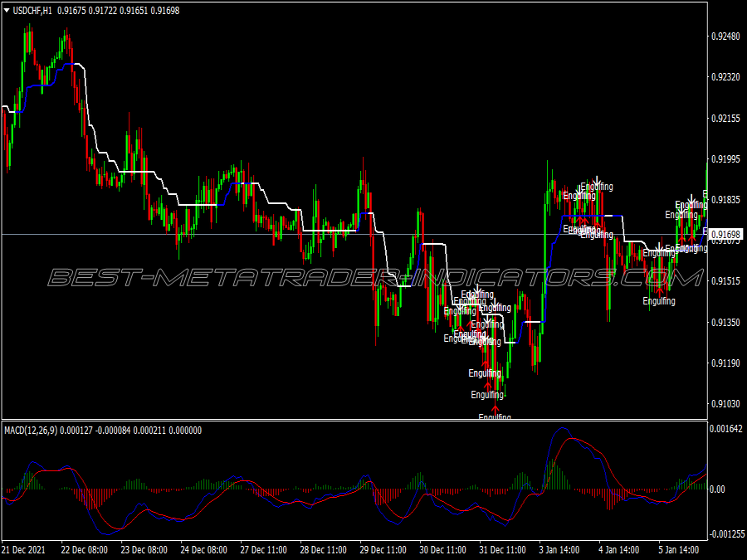Click the 0.00 MACD zero level label

point(717,489)
